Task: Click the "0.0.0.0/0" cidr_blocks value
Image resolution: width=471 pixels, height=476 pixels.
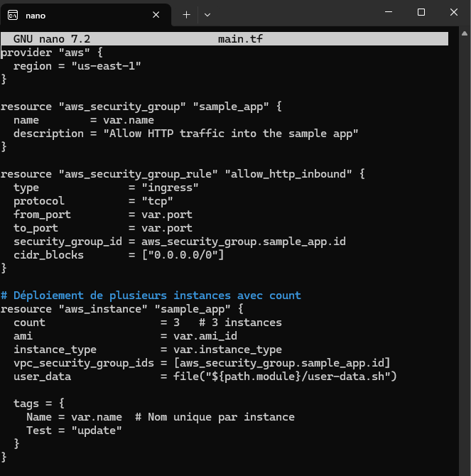Action: (183, 255)
